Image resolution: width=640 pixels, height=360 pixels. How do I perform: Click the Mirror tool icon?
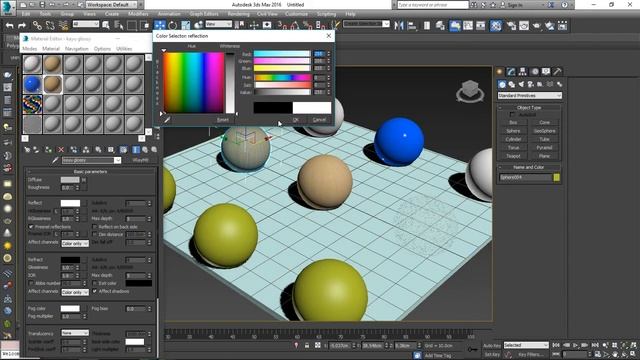point(399,25)
